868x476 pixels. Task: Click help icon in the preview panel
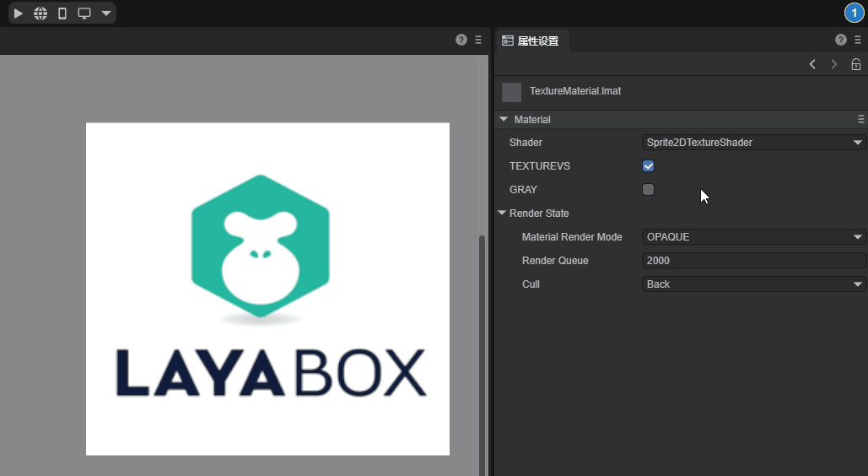point(461,40)
